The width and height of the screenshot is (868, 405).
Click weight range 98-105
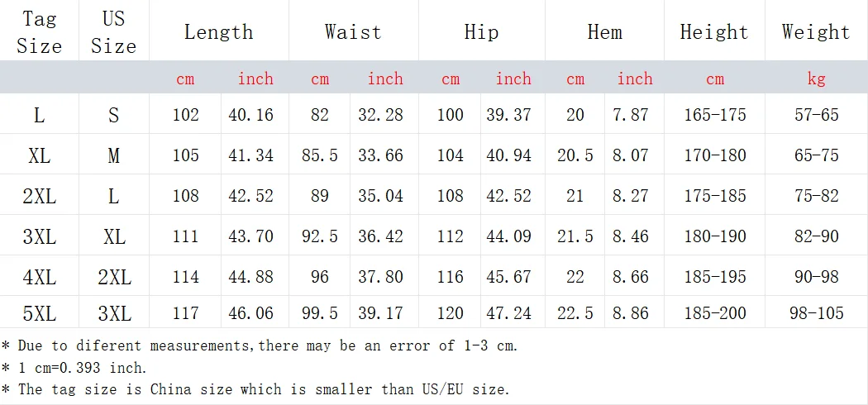817,314
